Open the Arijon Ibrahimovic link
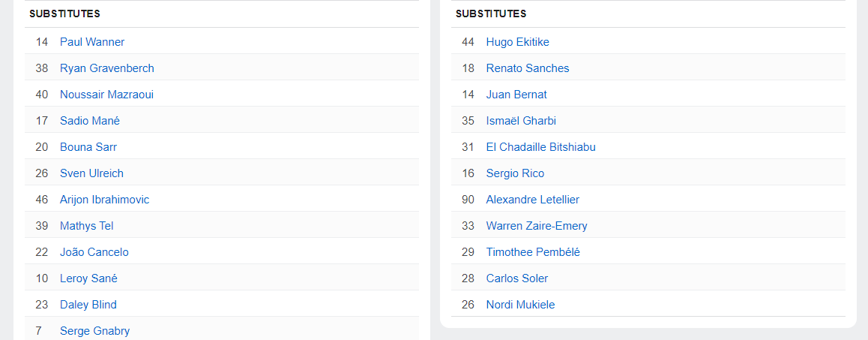868x340 pixels. point(104,200)
